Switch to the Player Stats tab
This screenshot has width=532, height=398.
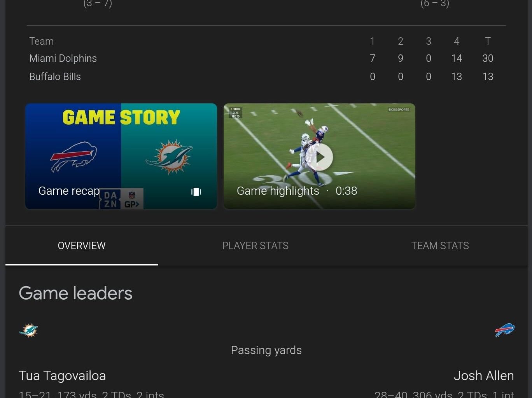pyautogui.click(x=255, y=246)
